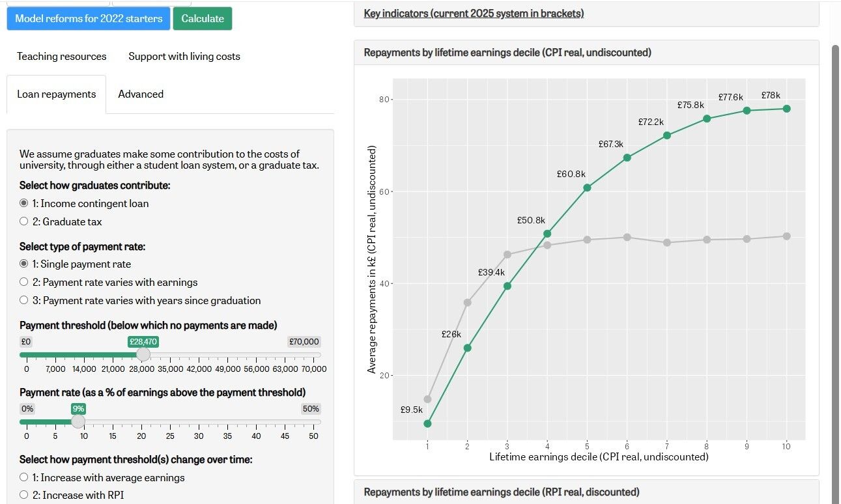
Task: Switch to Support with living costs tab
Action: click(184, 56)
